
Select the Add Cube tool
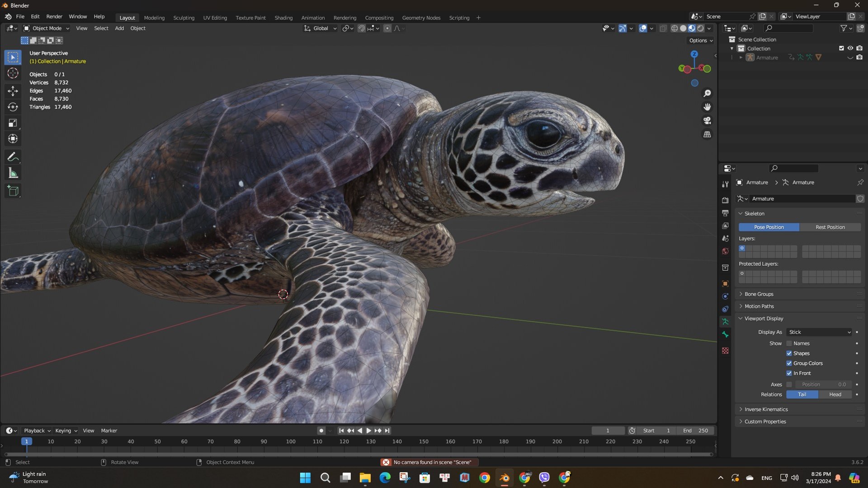(x=13, y=191)
